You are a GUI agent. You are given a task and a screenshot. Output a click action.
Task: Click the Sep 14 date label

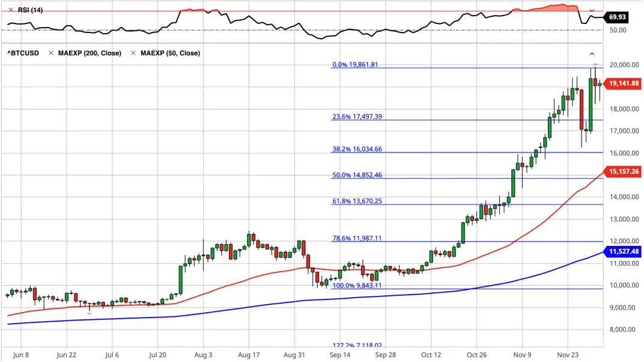point(340,355)
